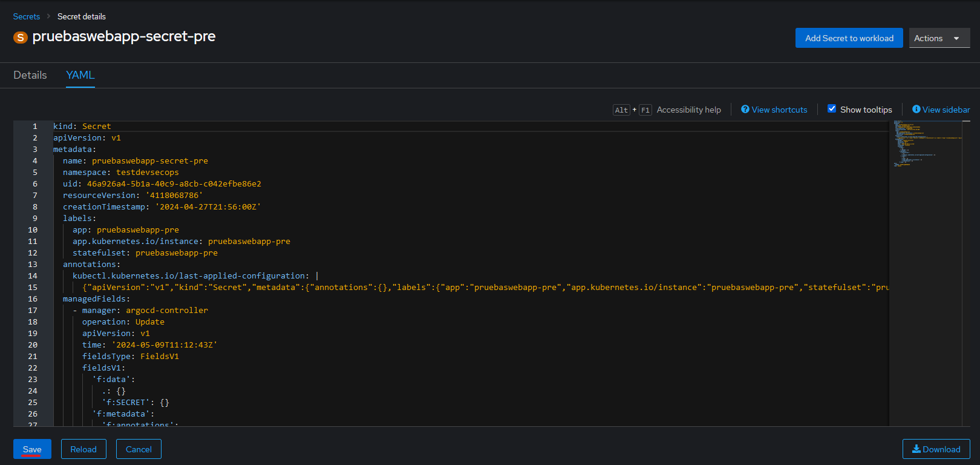This screenshot has width=980, height=465.
Task: Cancel editing the secret YAML
Action: coord(139,449)
